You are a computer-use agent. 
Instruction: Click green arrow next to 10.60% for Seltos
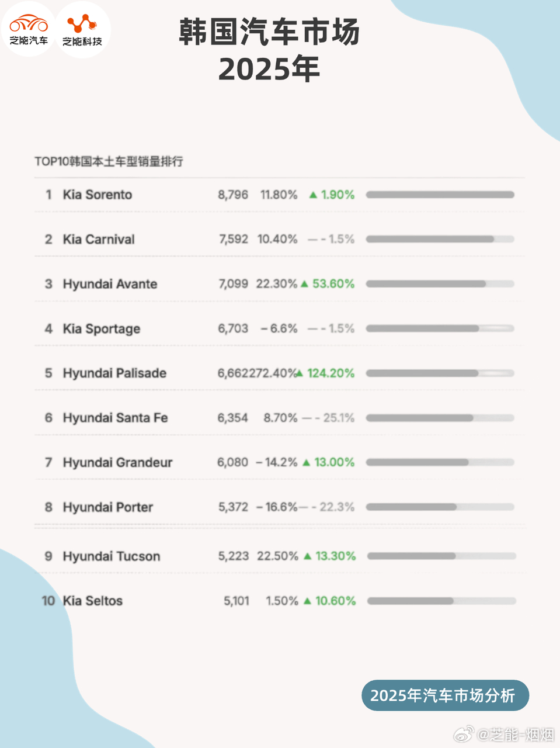coord(308,601)
